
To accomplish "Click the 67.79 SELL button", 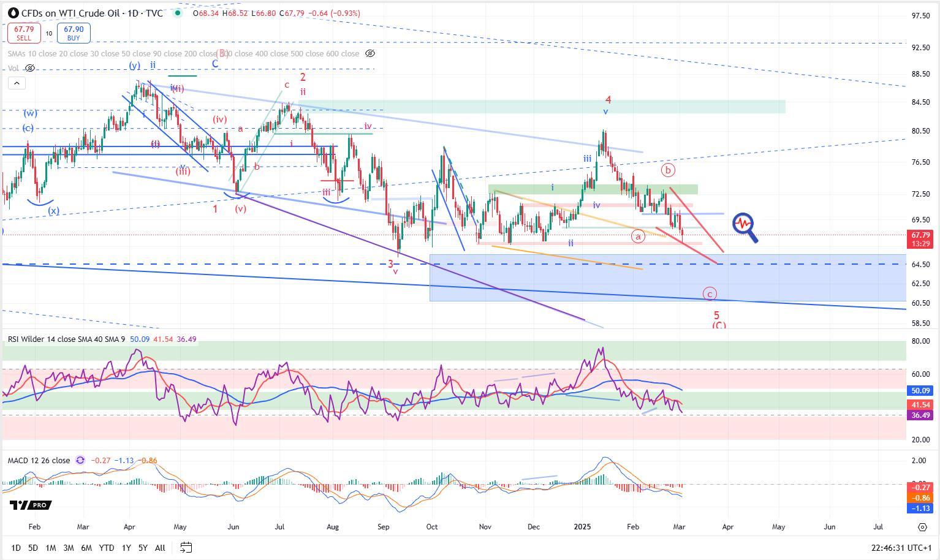I will [24, 33].
